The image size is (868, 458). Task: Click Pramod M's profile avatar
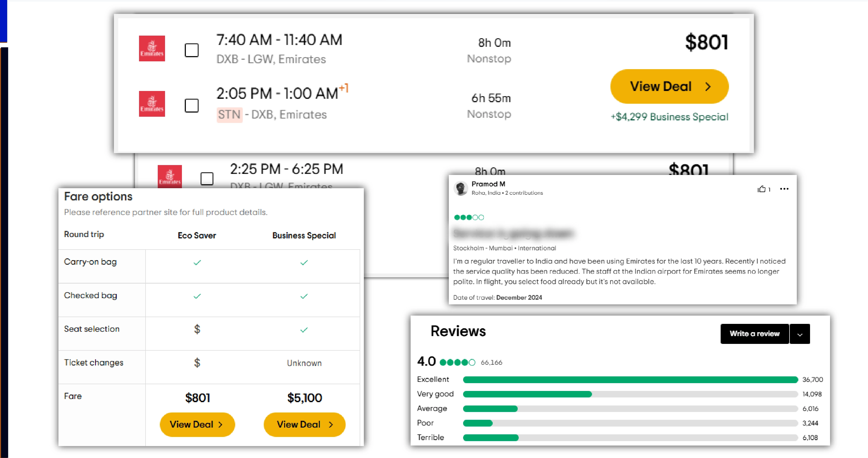[461, 188]
